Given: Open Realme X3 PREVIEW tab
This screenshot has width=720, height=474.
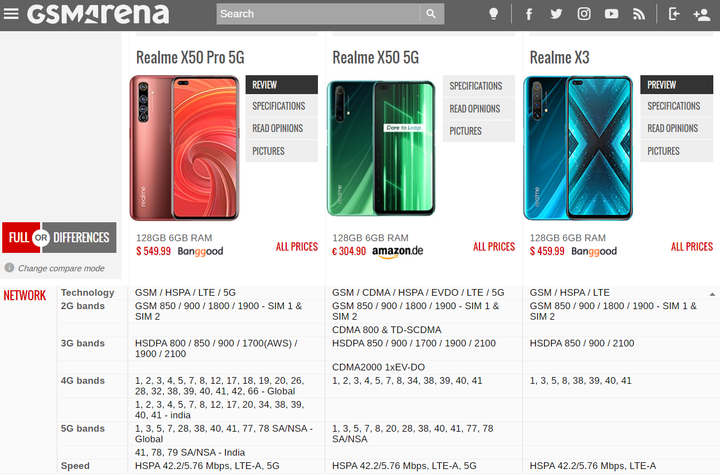Looking at the screenshot, I should click(676, 85).
